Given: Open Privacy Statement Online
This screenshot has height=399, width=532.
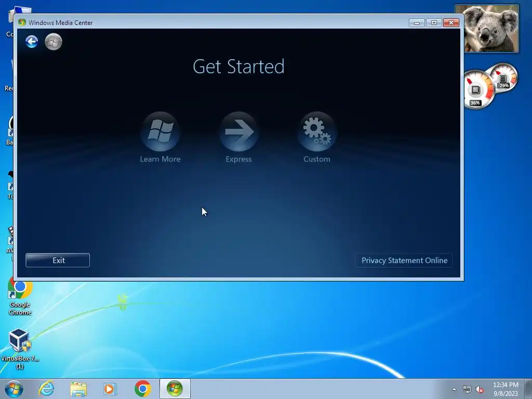Looking at the screenshot, I should (x=404, y=260).
